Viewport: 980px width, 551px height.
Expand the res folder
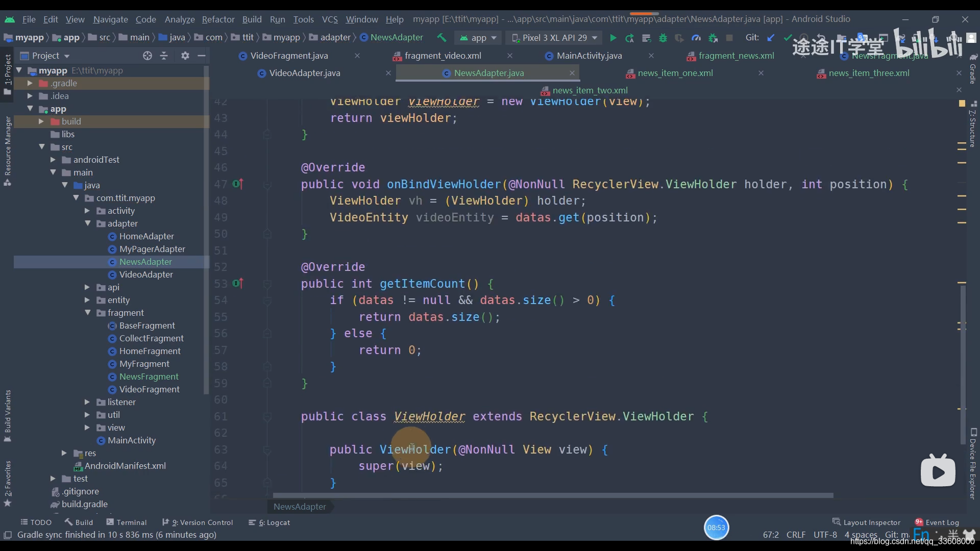click(x=64, y=453)
